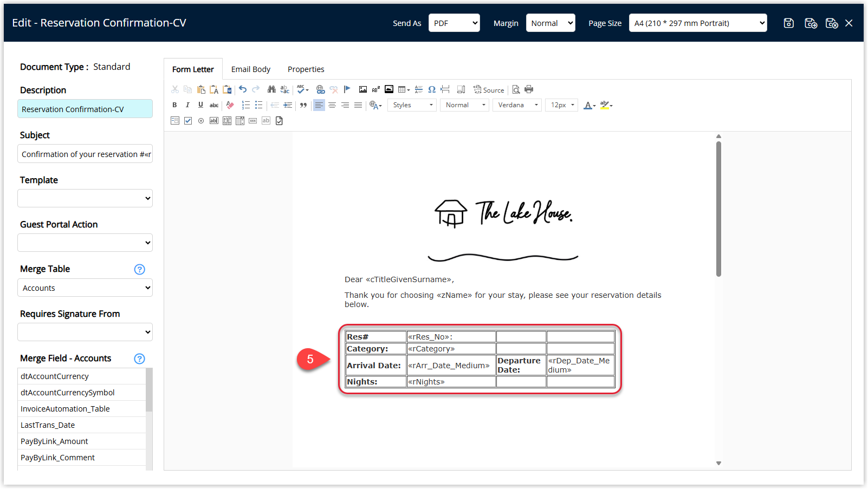Apply italic formatting
This screenshot has width=868, height=489.
click(187, 105)
